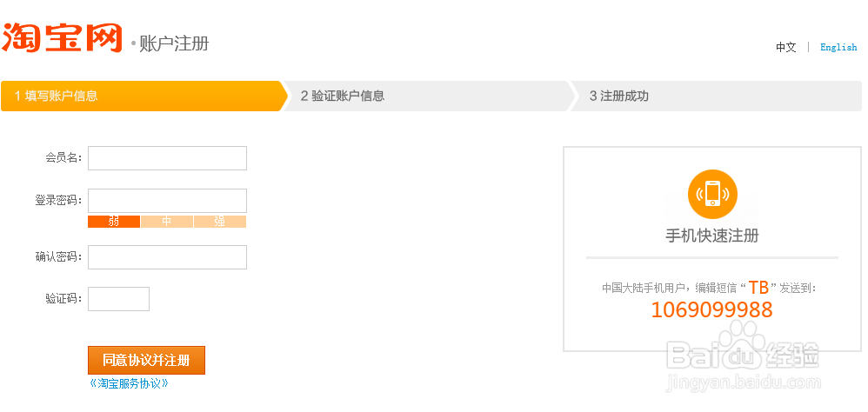Click the 中 password strength segment
This screenshot has width=868, height=412.
[167, 222]
